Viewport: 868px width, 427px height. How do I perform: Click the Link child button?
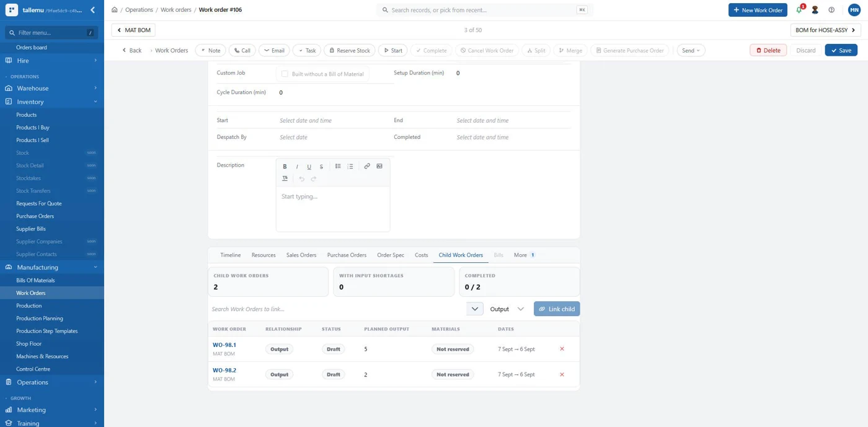557,309
